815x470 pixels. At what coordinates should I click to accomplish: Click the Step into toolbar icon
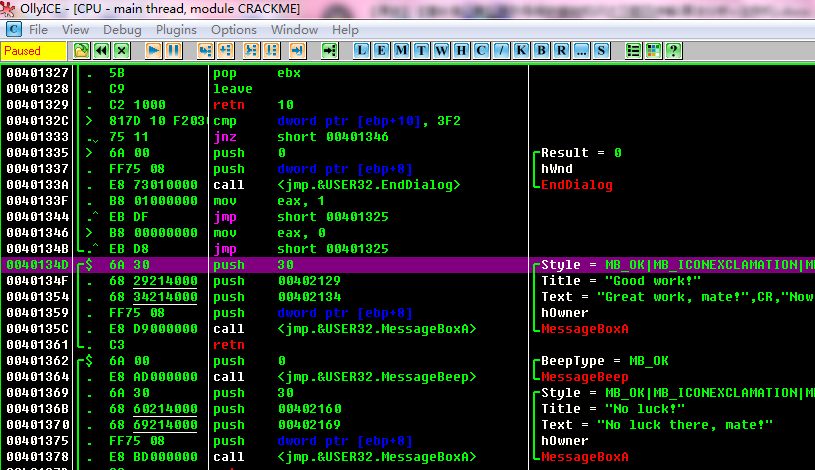tap(205, 50)
